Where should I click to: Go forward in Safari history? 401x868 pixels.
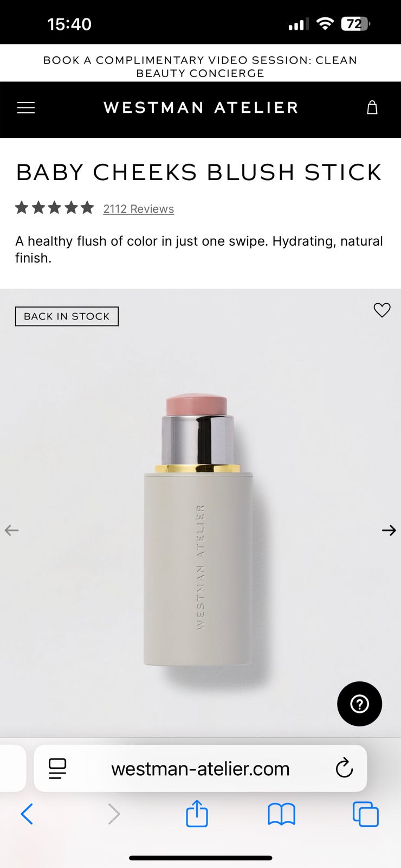(114, 814)
